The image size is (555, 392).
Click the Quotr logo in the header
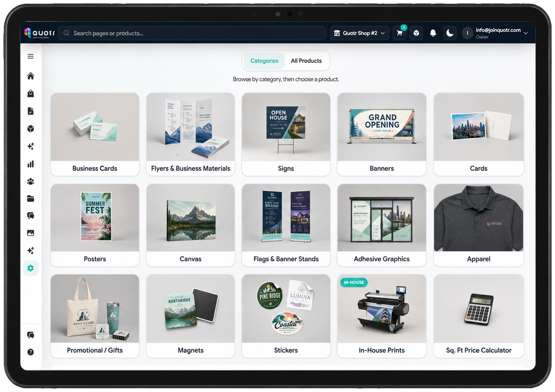coord(39,33)
